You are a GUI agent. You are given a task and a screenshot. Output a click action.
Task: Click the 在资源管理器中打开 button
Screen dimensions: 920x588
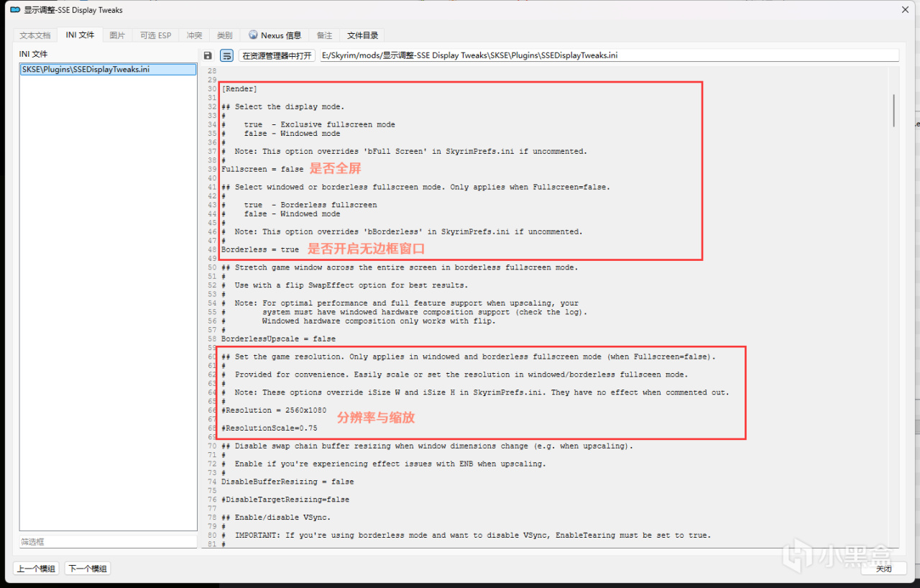(x=277, y=55)
